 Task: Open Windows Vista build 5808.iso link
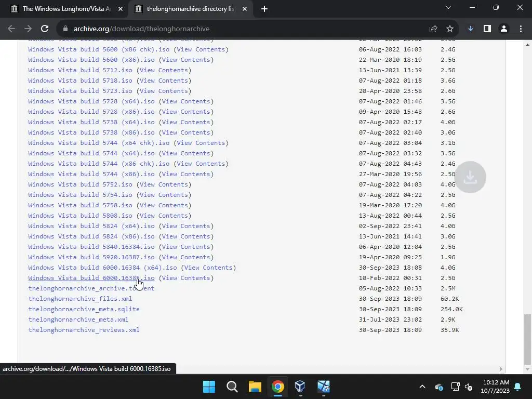(80, 216)
